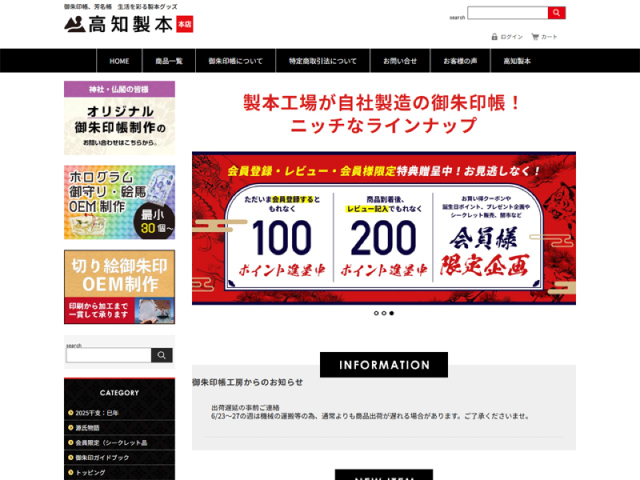The height and width of the screenshot is (480, 640).
Task: Click 御朱印帳工房からのお知らせ text
Action: tap(247, 382)
